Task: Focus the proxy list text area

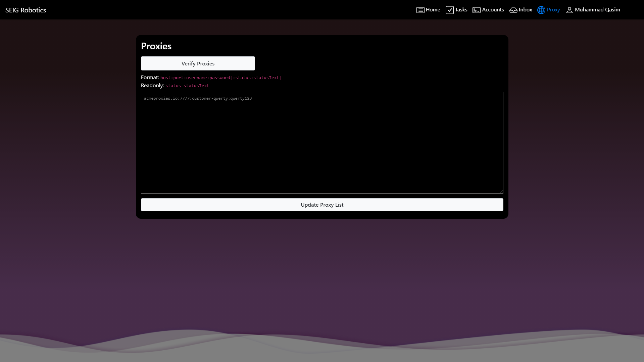Action: point(322,143)
